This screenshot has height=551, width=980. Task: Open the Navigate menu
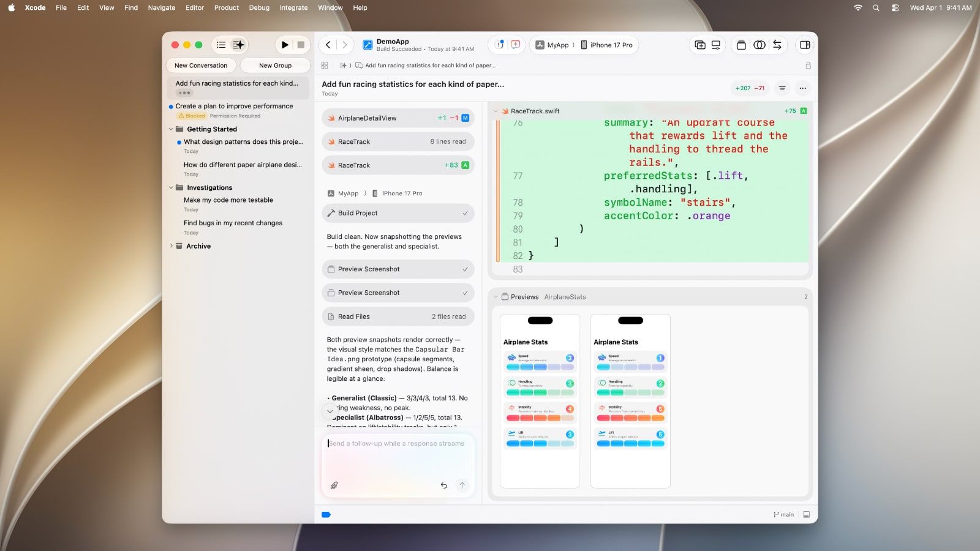pyautogui.click(x=162, y=8)
